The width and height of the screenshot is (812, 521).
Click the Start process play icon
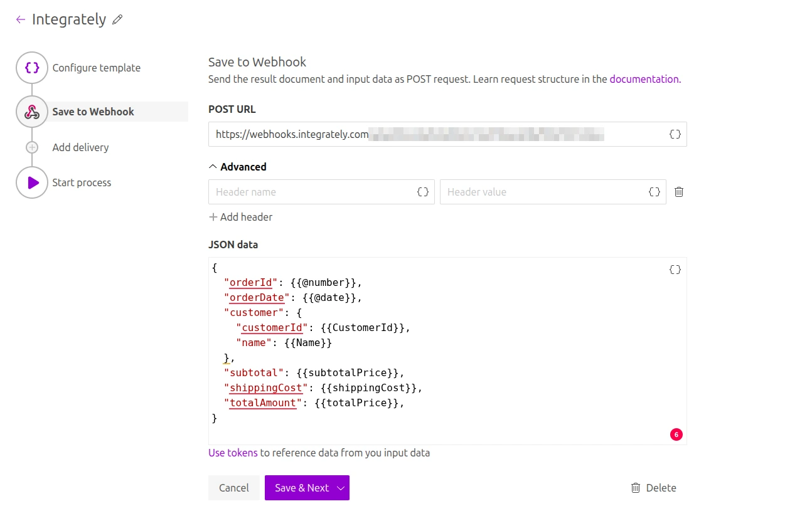point(32,182)
